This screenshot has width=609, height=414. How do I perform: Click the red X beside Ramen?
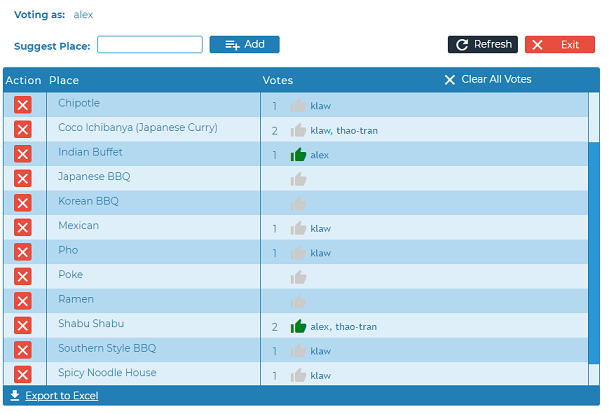click(x=23, y=301)
